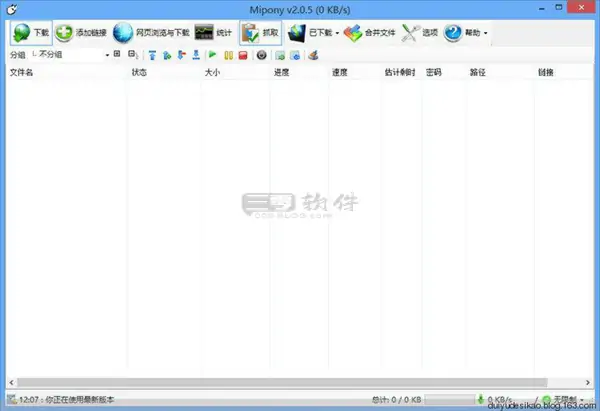Show the 统计 statistics panel
Image resolution: width=600 pixels, height=411 pixels.
click(x=214, y=33)
